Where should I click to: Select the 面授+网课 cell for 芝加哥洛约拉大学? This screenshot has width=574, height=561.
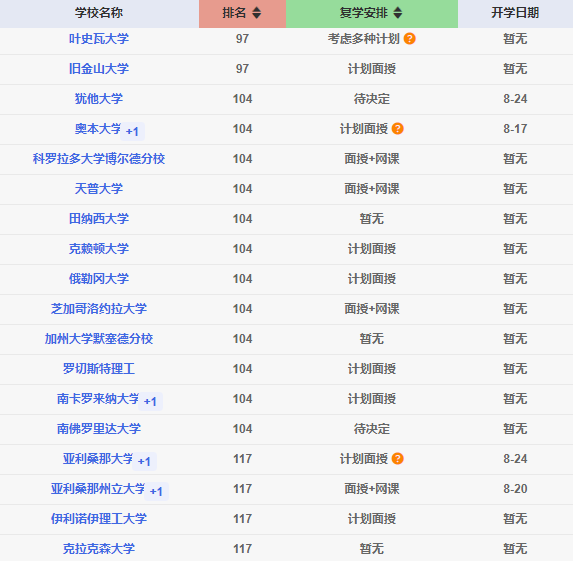372,309
